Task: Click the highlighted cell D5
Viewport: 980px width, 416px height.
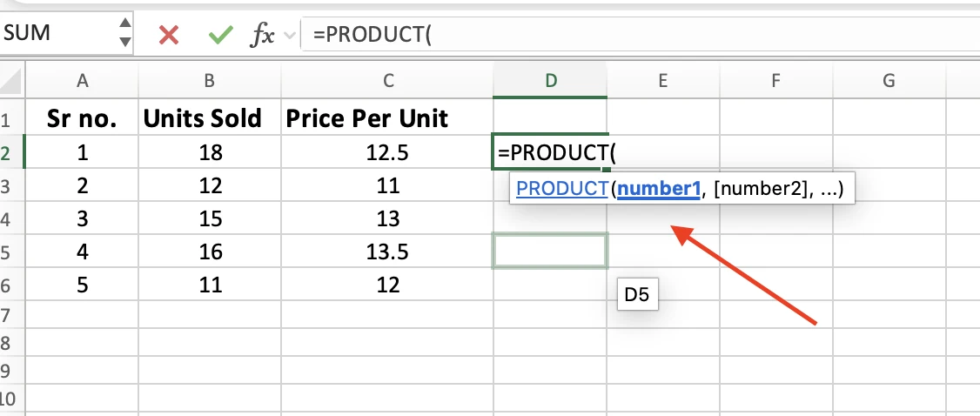Action: [x=550, y=252]
